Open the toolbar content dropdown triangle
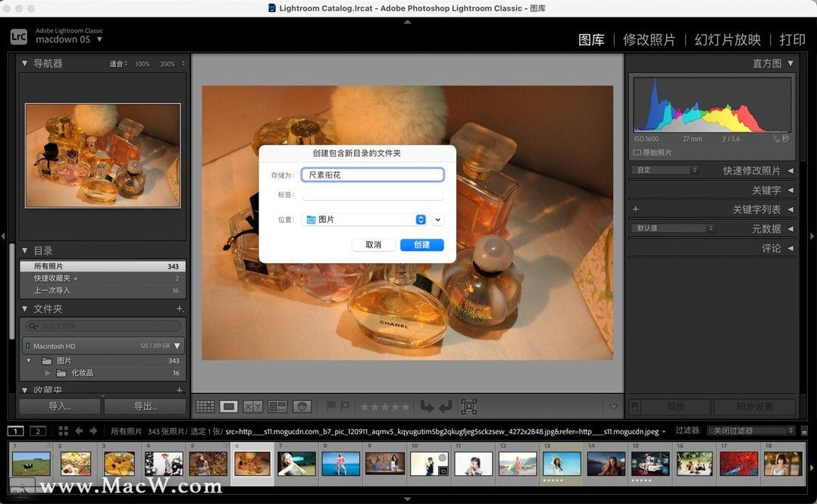The height and width of the screenshot is (504, 817). pos(613,406)
